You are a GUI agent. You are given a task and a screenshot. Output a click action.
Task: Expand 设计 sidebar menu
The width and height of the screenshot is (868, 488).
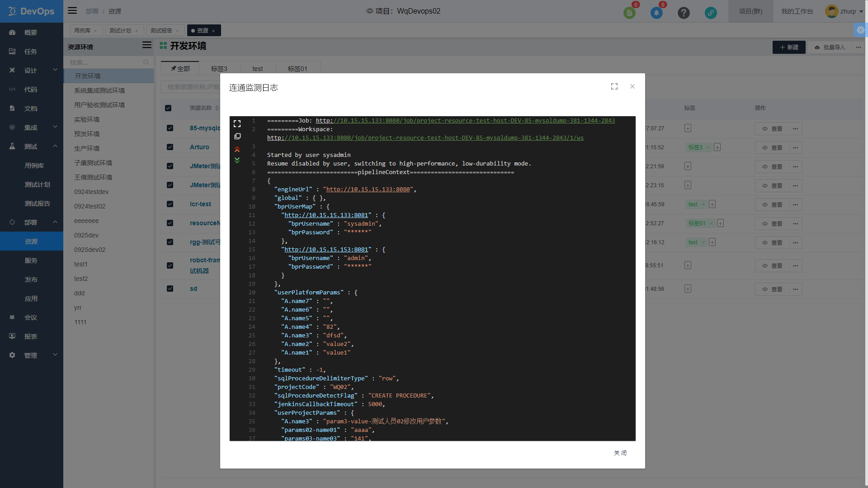tap(32, 71)
